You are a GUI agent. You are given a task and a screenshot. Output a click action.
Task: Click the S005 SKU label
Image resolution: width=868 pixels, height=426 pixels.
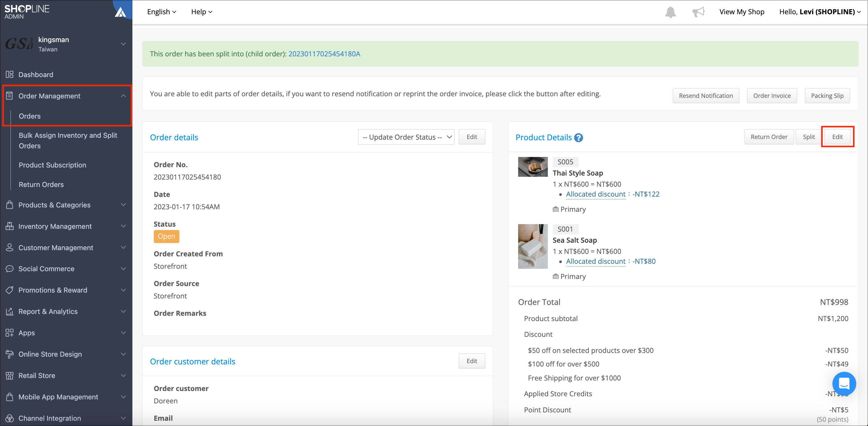tap(565, 162)
